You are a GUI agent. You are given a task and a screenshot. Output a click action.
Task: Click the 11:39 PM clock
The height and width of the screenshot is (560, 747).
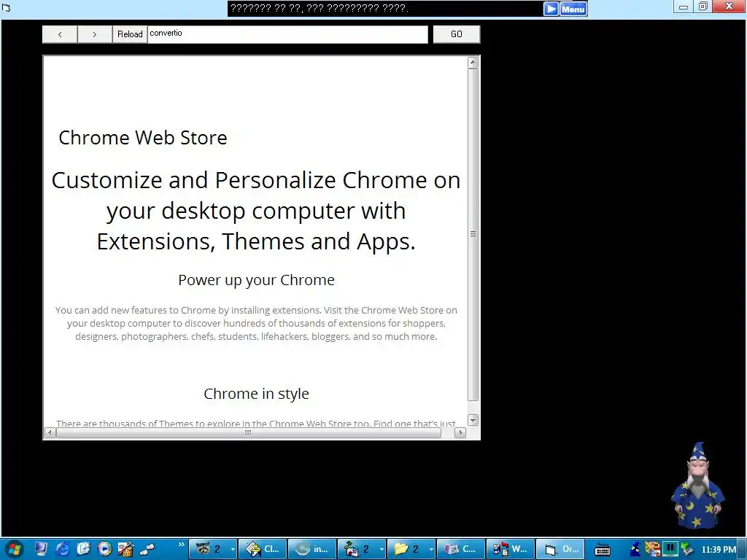pos(719,550)
